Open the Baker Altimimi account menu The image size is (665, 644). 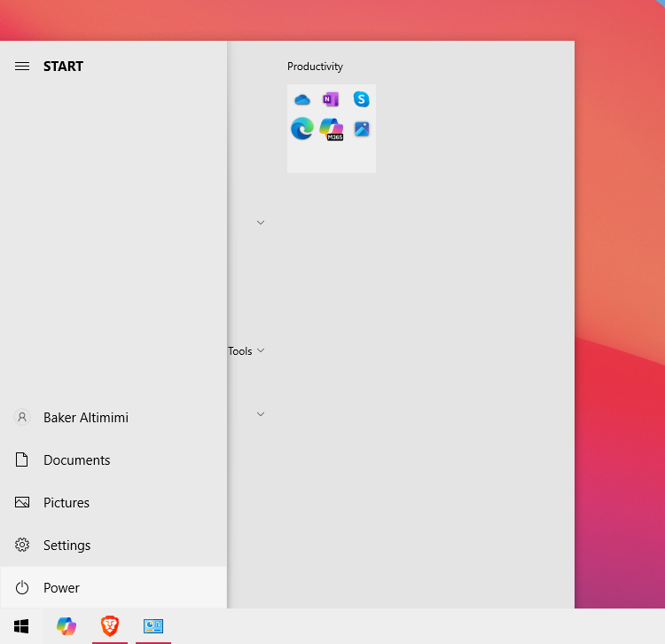(x=85, y=418)
